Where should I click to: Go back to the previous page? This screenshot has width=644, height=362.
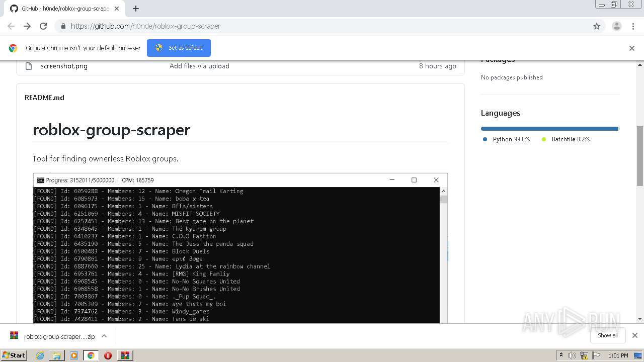[x=11, y=26]
